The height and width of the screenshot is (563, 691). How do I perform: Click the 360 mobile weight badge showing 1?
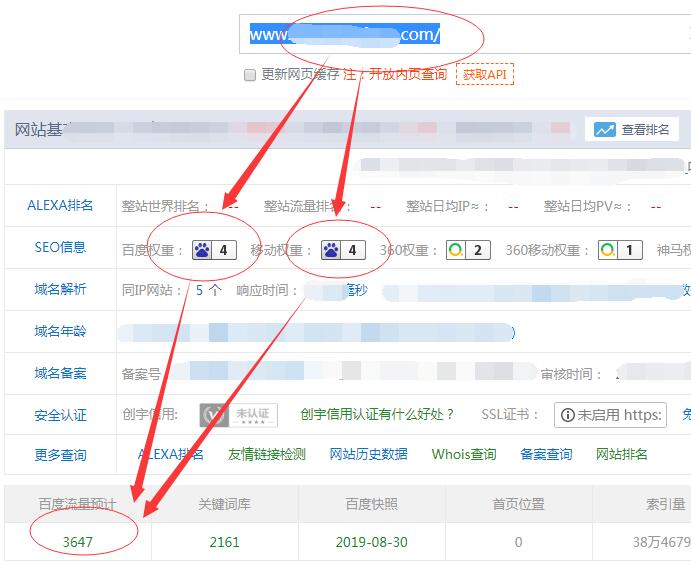[x=620, y=249]
